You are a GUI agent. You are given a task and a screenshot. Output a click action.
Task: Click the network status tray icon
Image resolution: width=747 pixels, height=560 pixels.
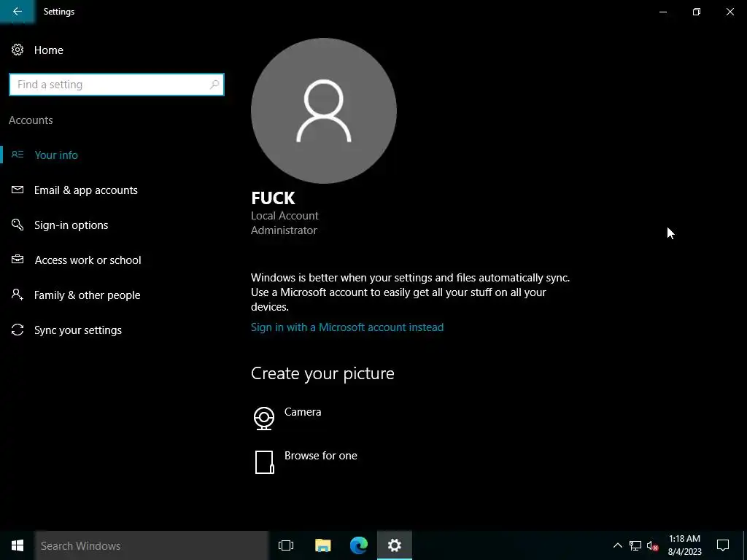pyautogui.click(x=635, y=545)
